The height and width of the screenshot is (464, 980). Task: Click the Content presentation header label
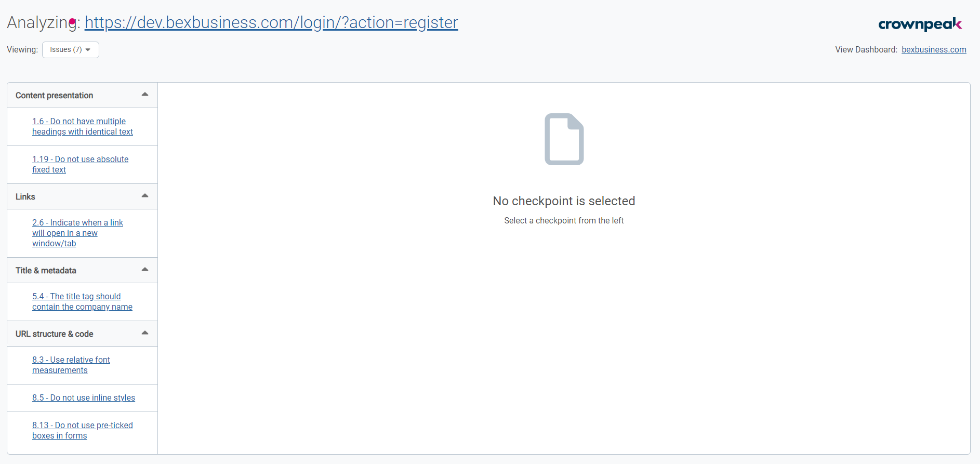pyautogui.click(x=54, y=96)
